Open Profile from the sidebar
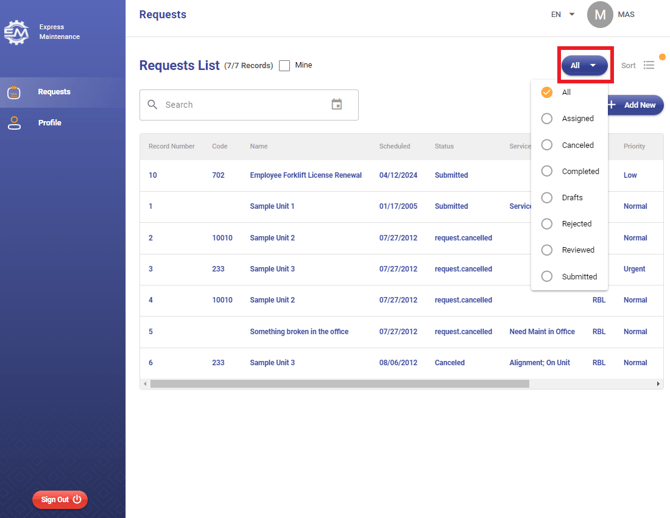The height and width of the screenshot is (518, 670). point(50,123)
